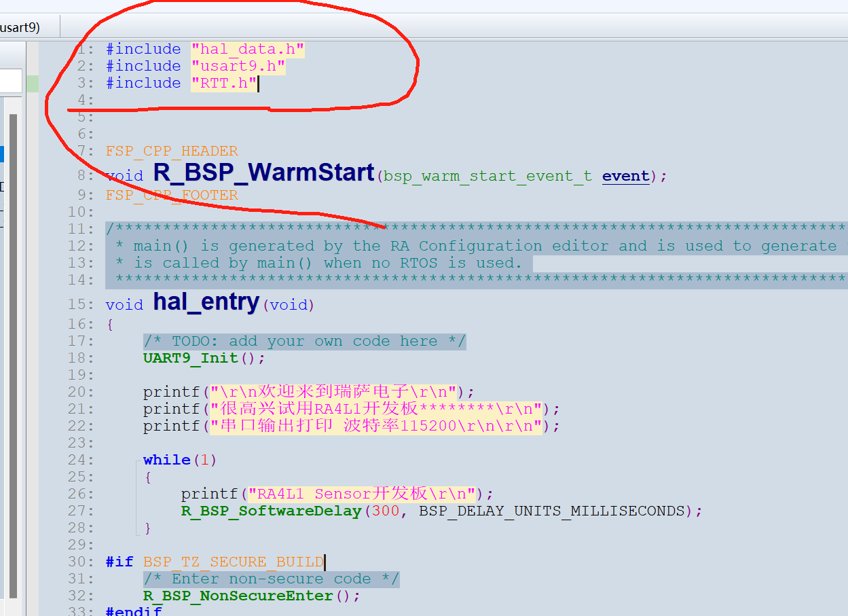Click the R_BSP_WarmStart function name

pyautogui.click(x=263, y=173)
